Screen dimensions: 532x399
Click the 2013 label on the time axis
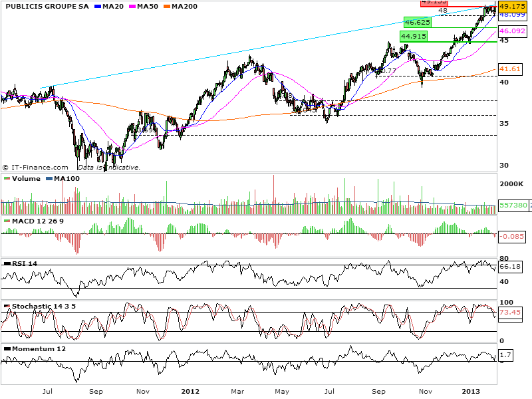[x=471, y=392]
